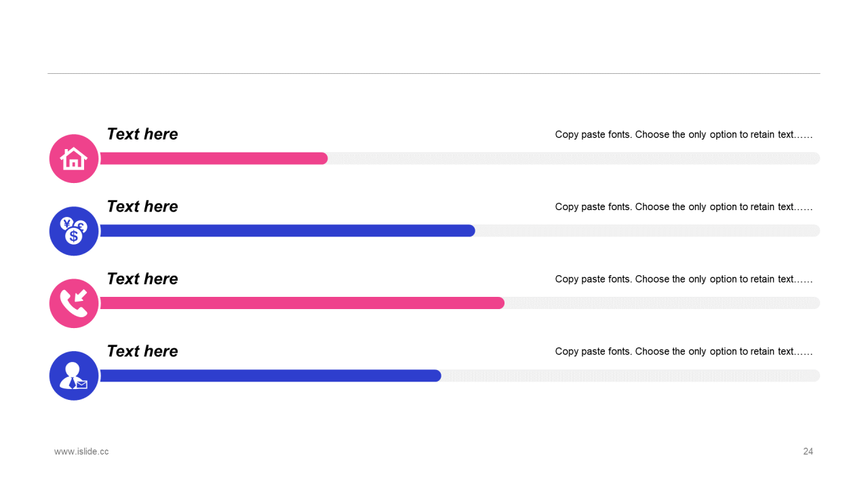This screenshot has height=488, width=868.
Task: Select "Text here" heading beside coins icon
Action: (142, 207)
